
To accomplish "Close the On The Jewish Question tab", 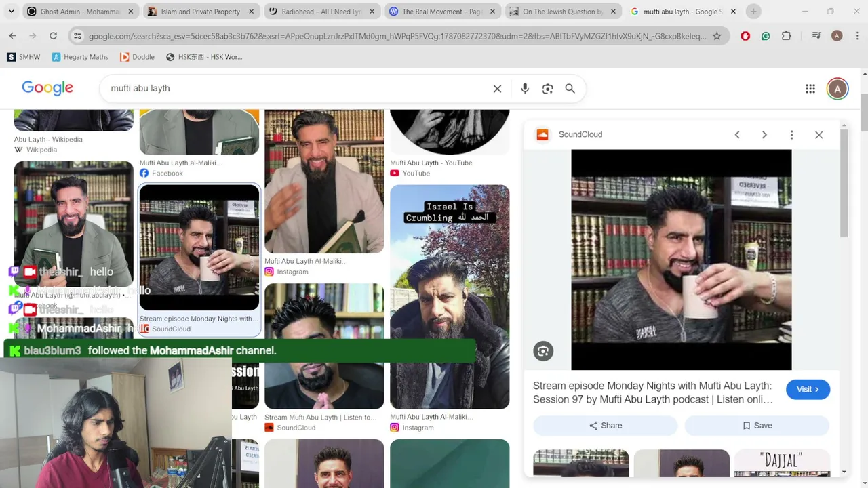I will [612, 12].
